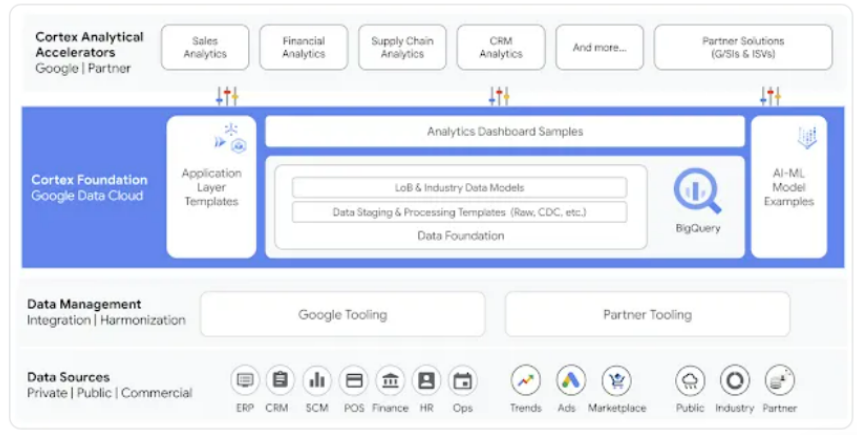Click the Google Tooling box
Screen dimensions: 857x435
[342, 314]
